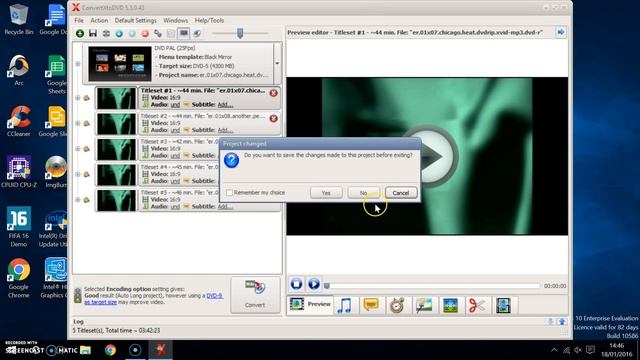Follow the DVD-9 as target size link

click(153, 299)
